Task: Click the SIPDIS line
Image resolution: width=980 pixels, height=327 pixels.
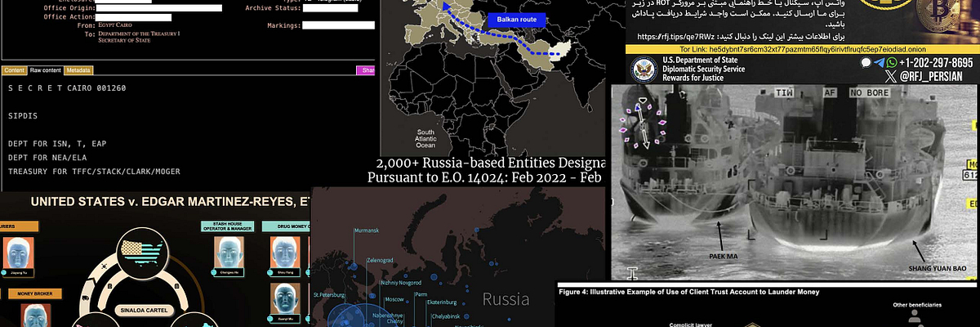Action: [x=22, y=115]
